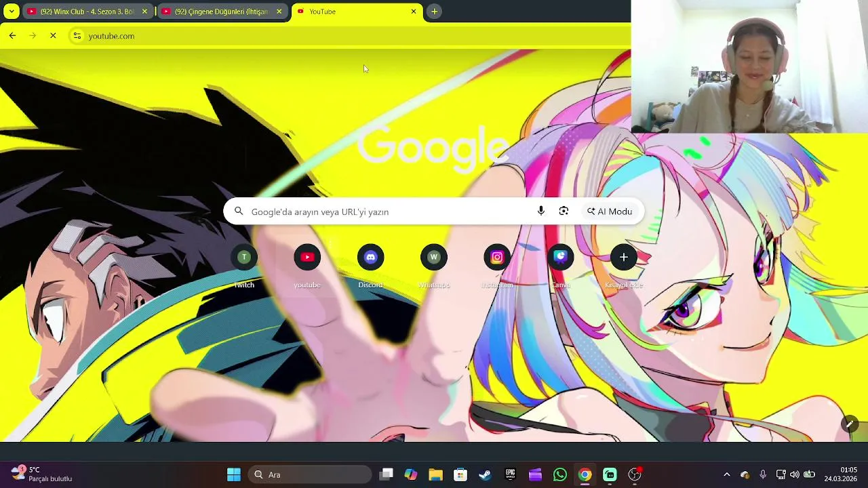Image resolution: width=868 pixels, height=488 pixels.
Task: Open the Whatsapp shortcut tile
Action: tap(434, 266)
